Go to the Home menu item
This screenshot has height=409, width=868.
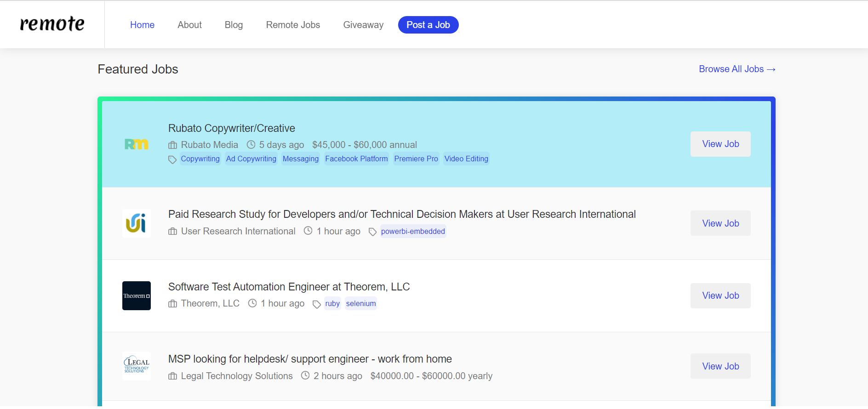(x=142, y=25)
